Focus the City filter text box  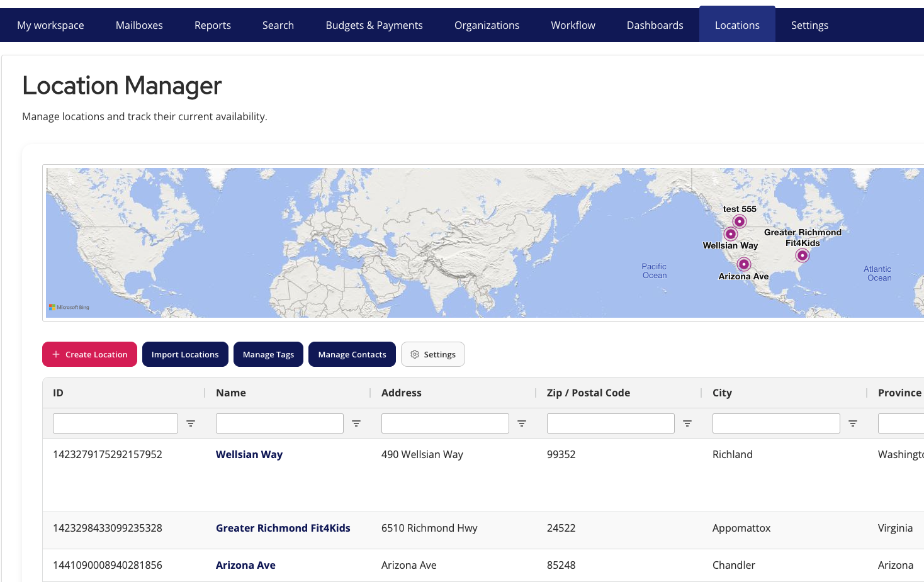pos(777,423)
